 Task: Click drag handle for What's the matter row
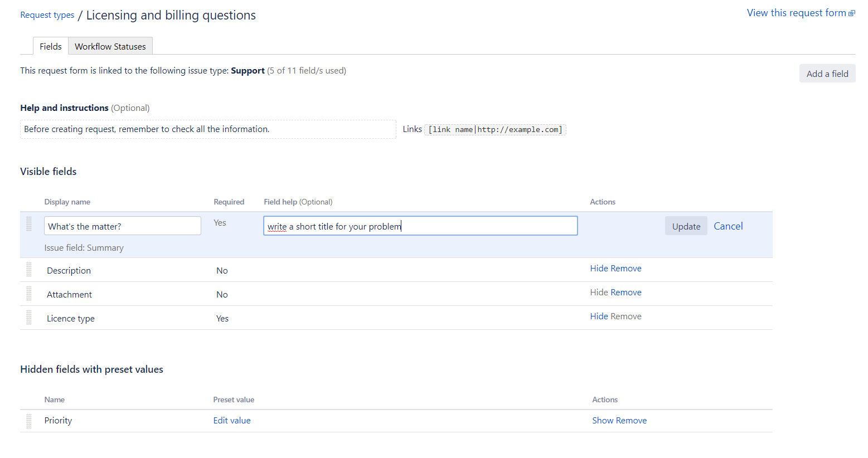[29, 223]
